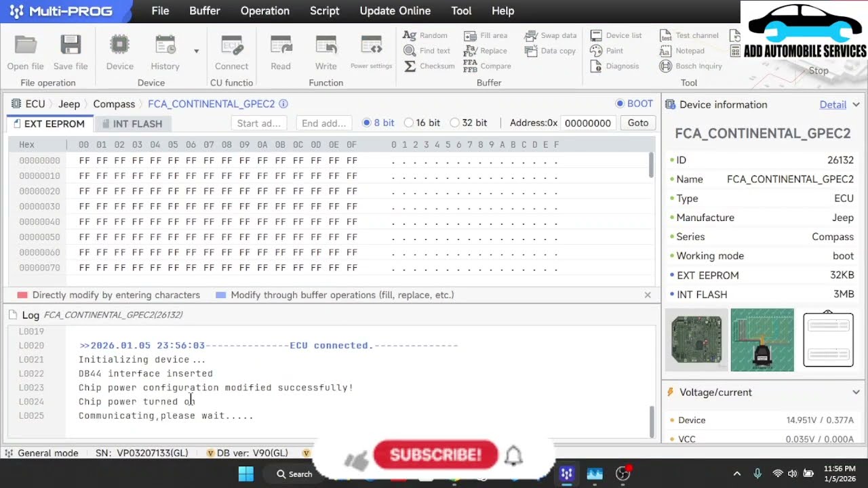Image resolution: width=868 pixels, height=488 pixels.
Task: Open the Buffer menu
Action: click(205, 11)
